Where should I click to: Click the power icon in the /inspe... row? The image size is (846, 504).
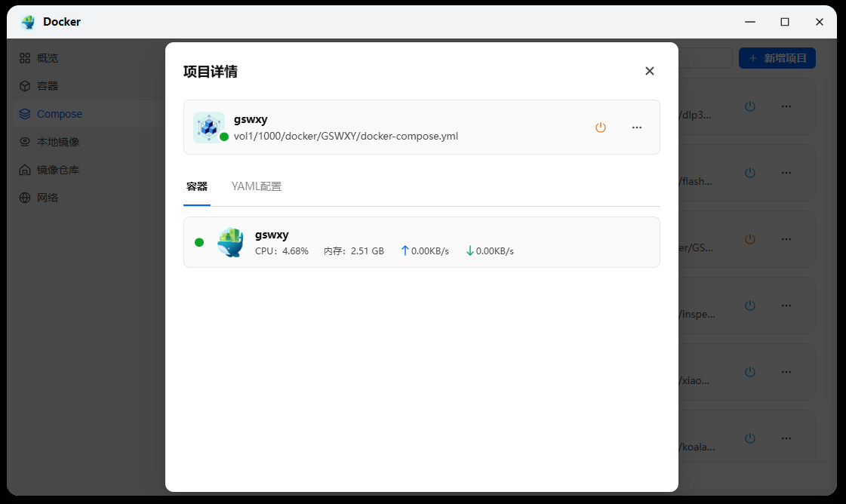click(750, 306)
